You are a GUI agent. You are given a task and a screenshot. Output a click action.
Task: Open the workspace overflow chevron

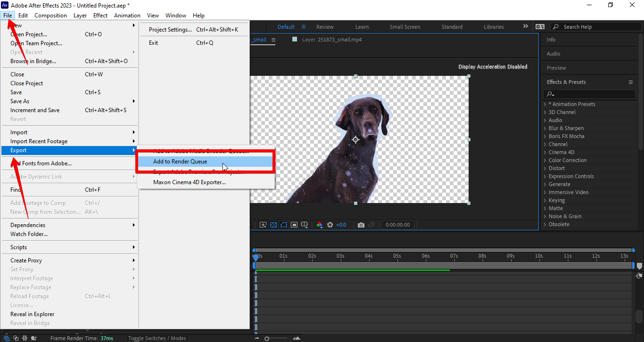click(525, 26)
